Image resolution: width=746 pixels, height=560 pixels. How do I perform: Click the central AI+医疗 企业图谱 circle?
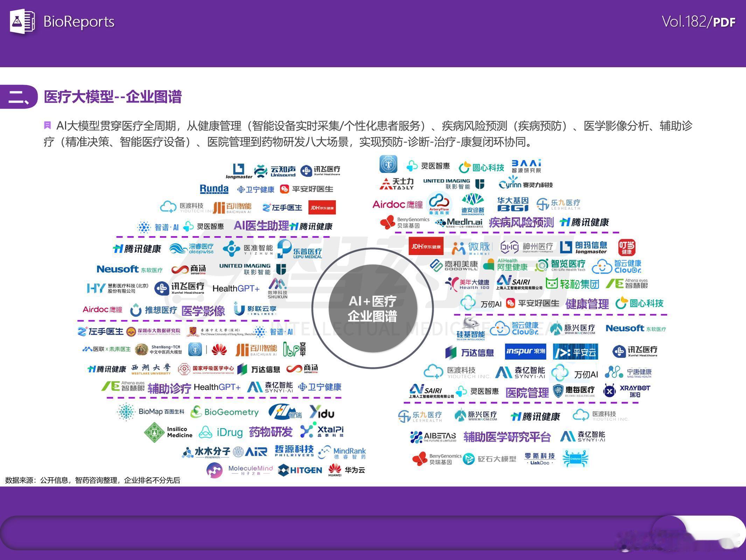tap(372, 308)
